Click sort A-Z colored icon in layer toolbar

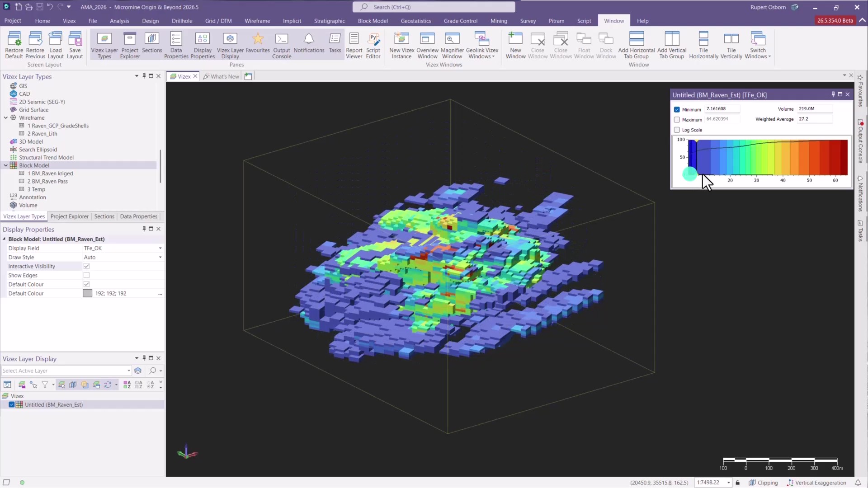tap(127, 385)
